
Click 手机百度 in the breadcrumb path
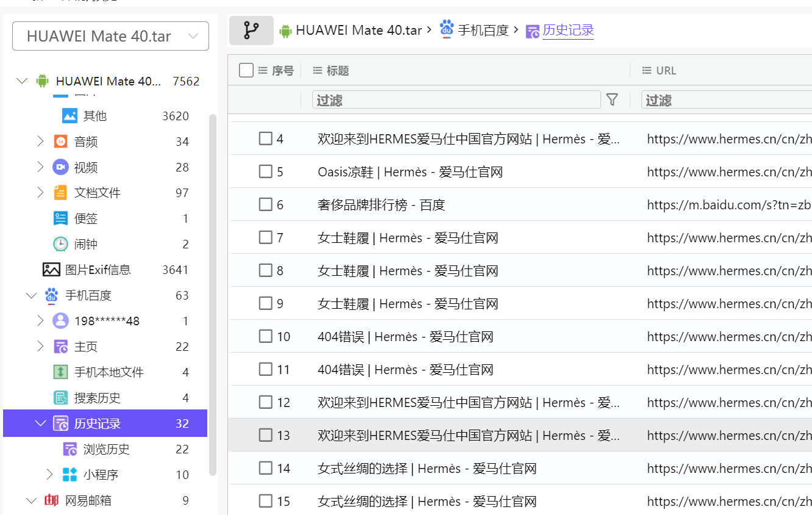(483, 31)
